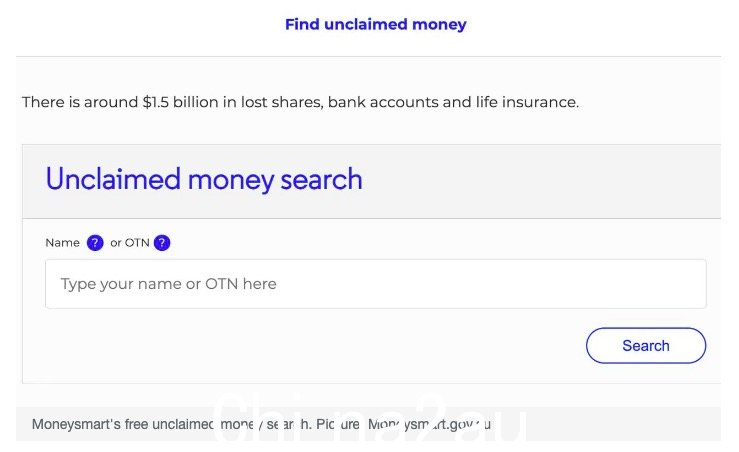Place cursor in the name or OTN textbox
This screenshot has width=739, height=452.
[376, 284]
